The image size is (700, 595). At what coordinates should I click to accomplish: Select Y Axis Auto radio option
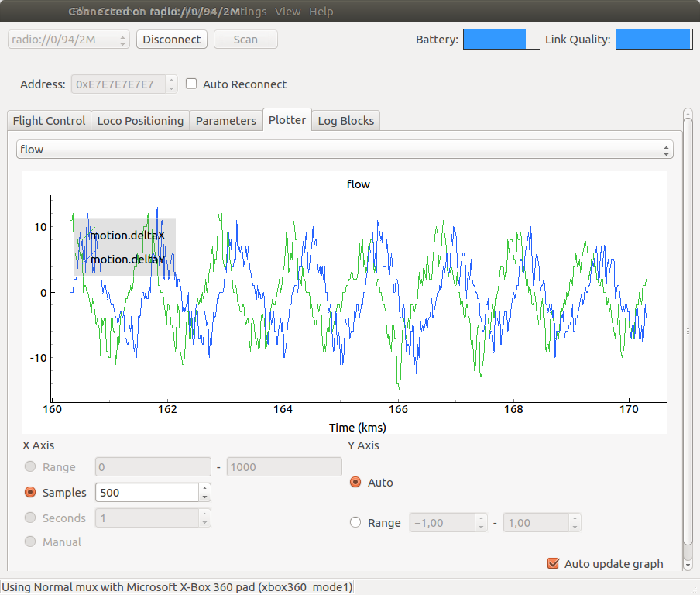[x=356, y=482]
